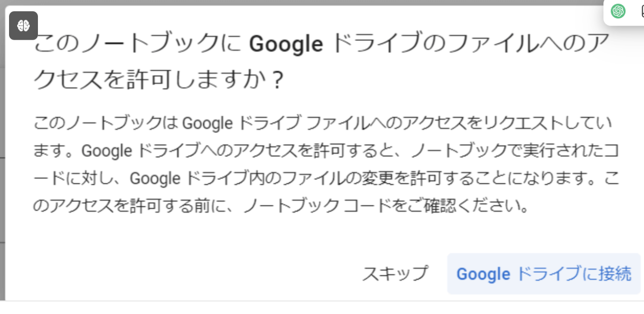Click the line mentioning Google ドライブ内のファイル
644x314 pixels.
click(x=326, y=179)
